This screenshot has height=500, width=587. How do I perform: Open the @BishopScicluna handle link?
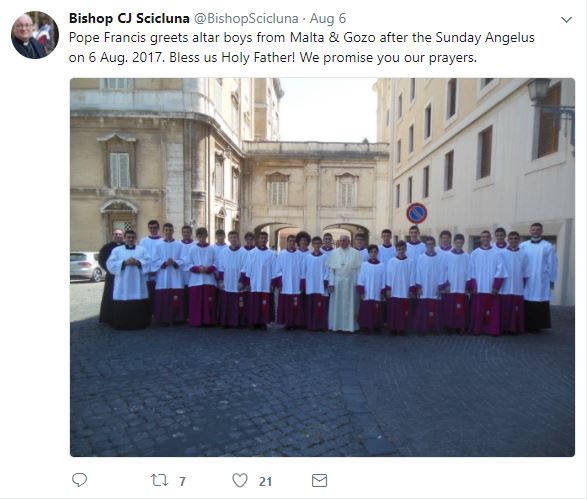[x=246, y=18]
